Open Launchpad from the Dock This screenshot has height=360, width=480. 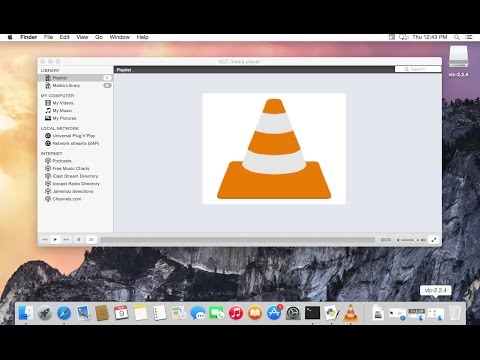click(x=45, y=313)
